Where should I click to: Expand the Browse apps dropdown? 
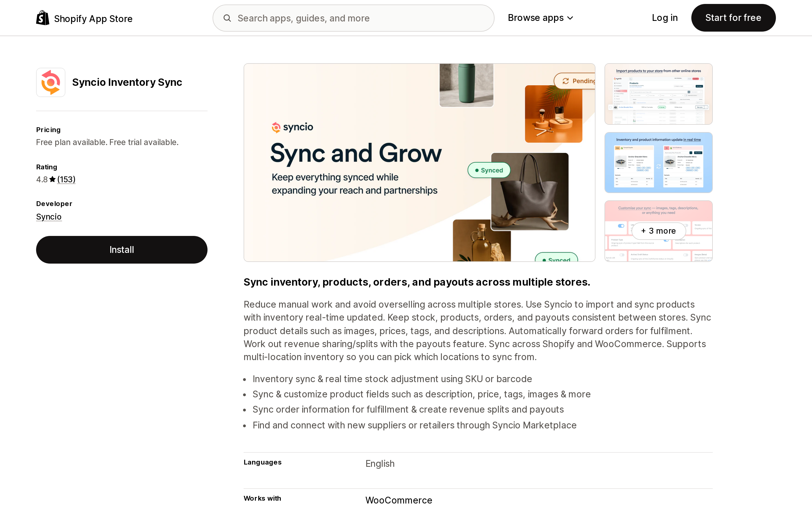[x=540, y=18]
